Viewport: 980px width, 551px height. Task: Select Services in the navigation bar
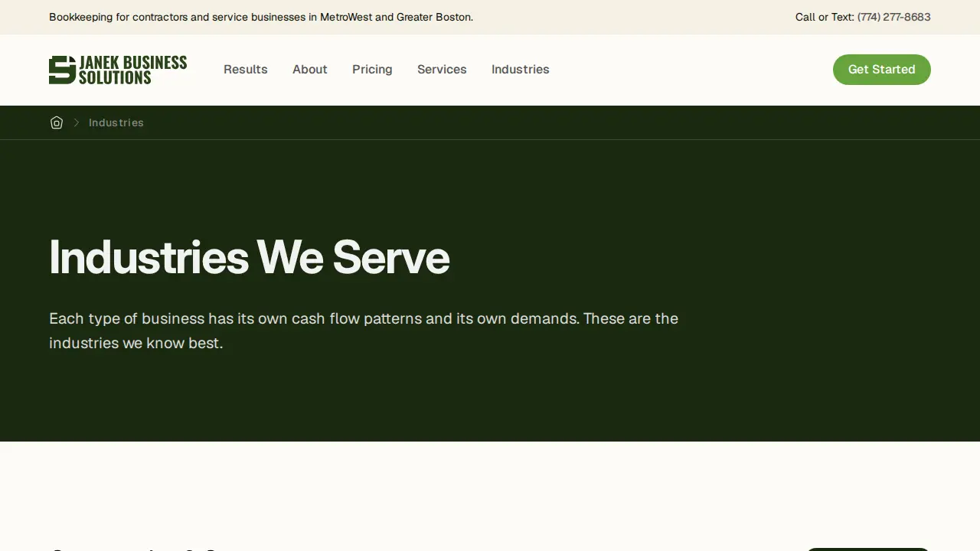[442, 70]
